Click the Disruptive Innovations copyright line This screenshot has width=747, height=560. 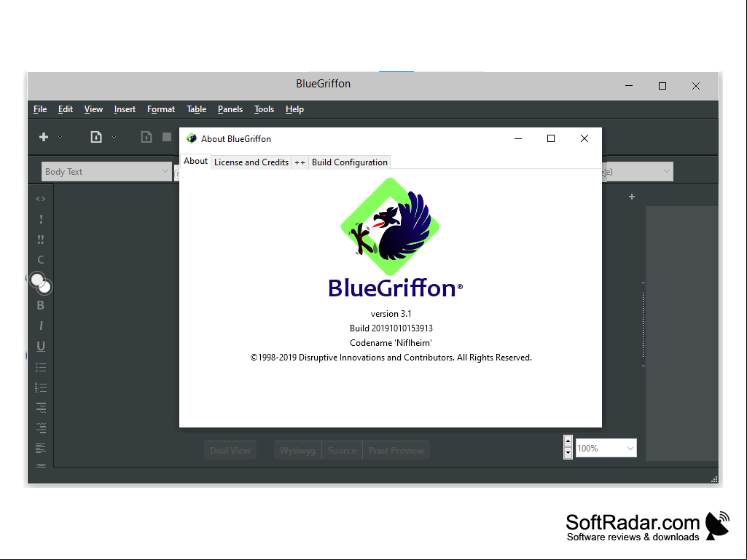click(391, 358)
